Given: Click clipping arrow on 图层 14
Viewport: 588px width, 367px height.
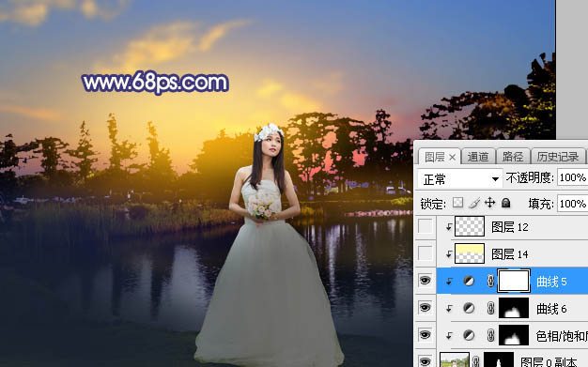Looking at the screenshot, I should click(x=448, y=254).
